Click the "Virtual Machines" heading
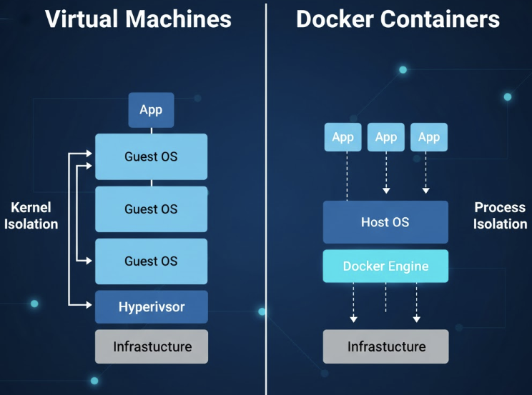Screen dimensions: 532x395 (138, 19)
